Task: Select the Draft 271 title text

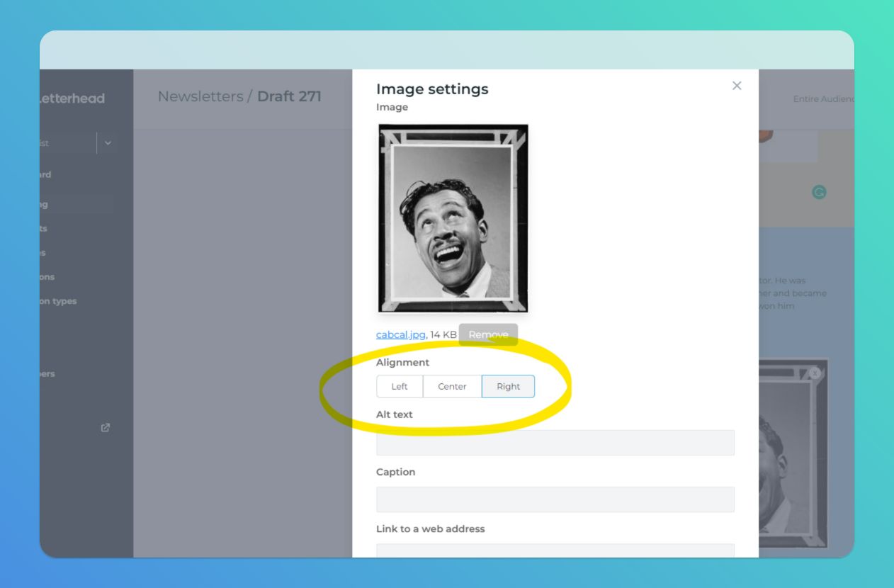Action: click(289, 96)
